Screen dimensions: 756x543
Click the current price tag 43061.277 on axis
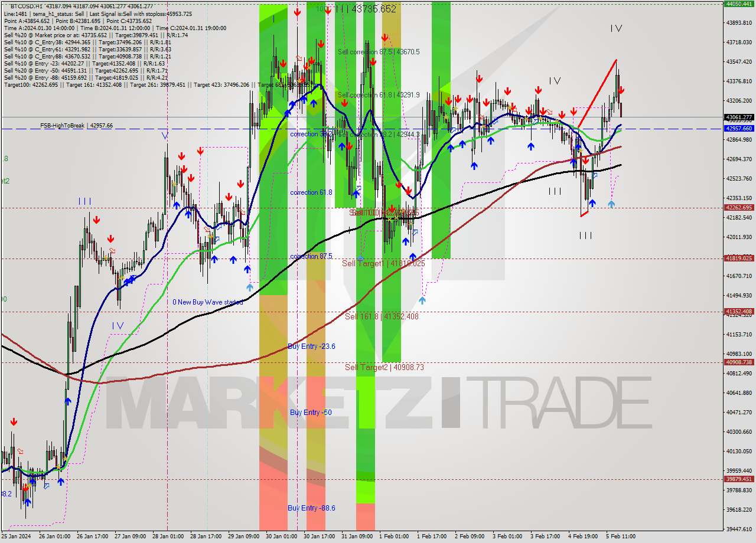(x=739, y=117)
